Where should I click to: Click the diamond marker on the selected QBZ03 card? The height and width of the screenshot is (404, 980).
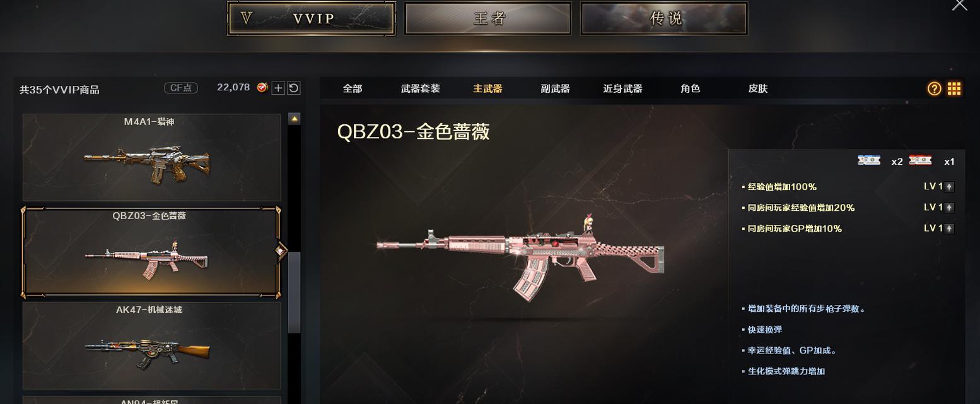coord(281,251)
